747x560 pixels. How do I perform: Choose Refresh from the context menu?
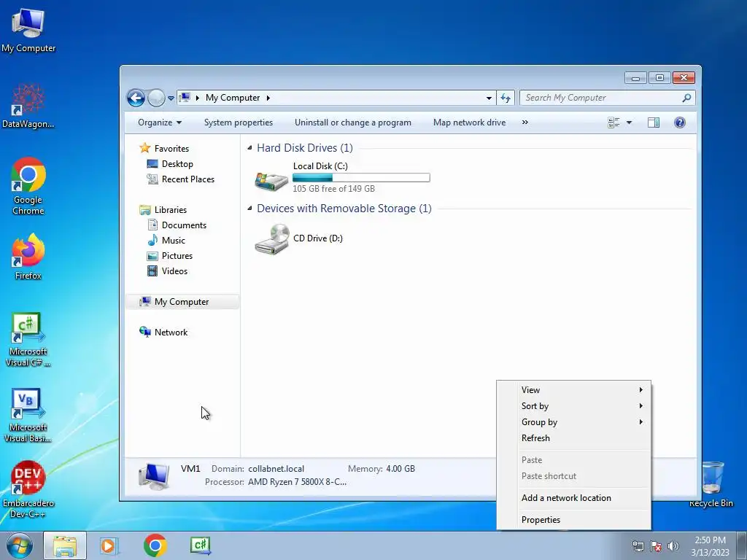point(573,438)
